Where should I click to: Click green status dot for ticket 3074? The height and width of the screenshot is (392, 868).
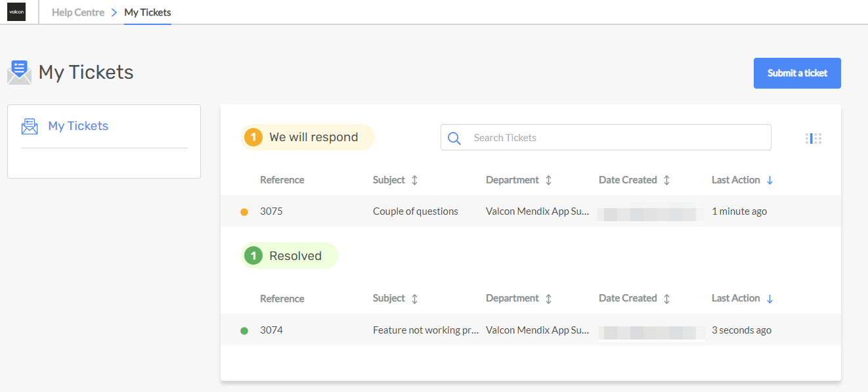tap(244, 331)
